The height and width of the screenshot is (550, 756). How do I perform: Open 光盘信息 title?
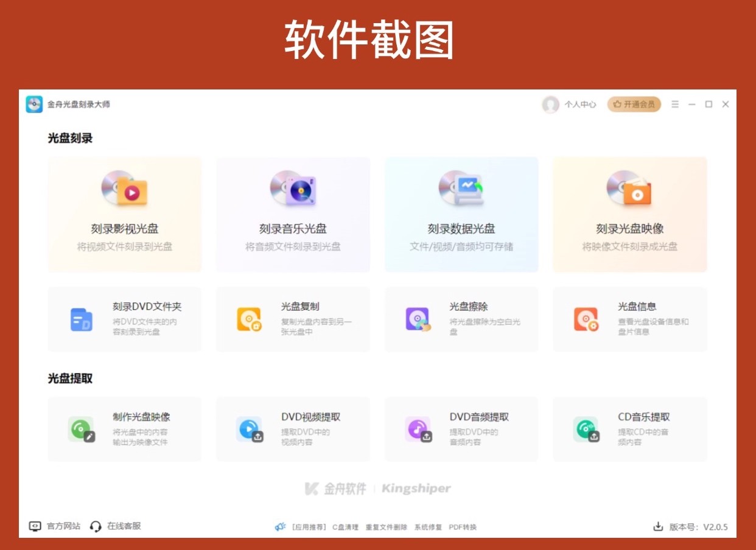[637, 307]
